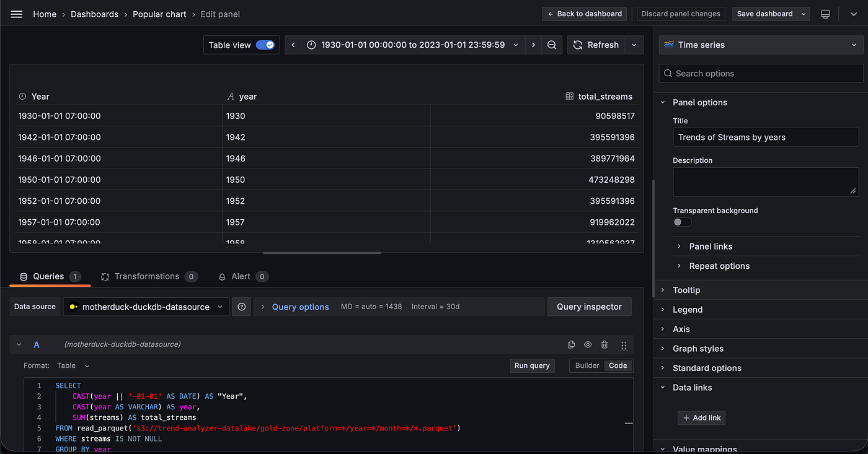Screen dimensions: 868x454
Task: Enable Transparent background switch
Action: 682,222
